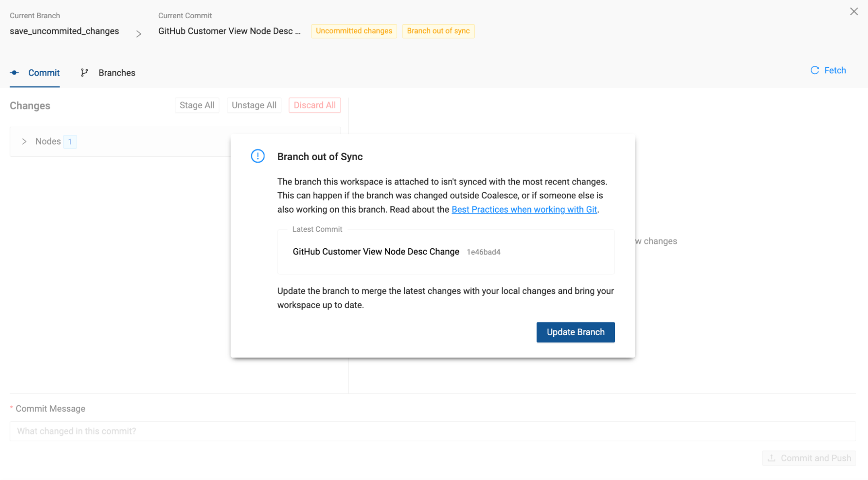Image resolution: width=868 pixels, height=480 pixels.
Task: Click the Current Commit label
Action: click(x=185, y=16)
